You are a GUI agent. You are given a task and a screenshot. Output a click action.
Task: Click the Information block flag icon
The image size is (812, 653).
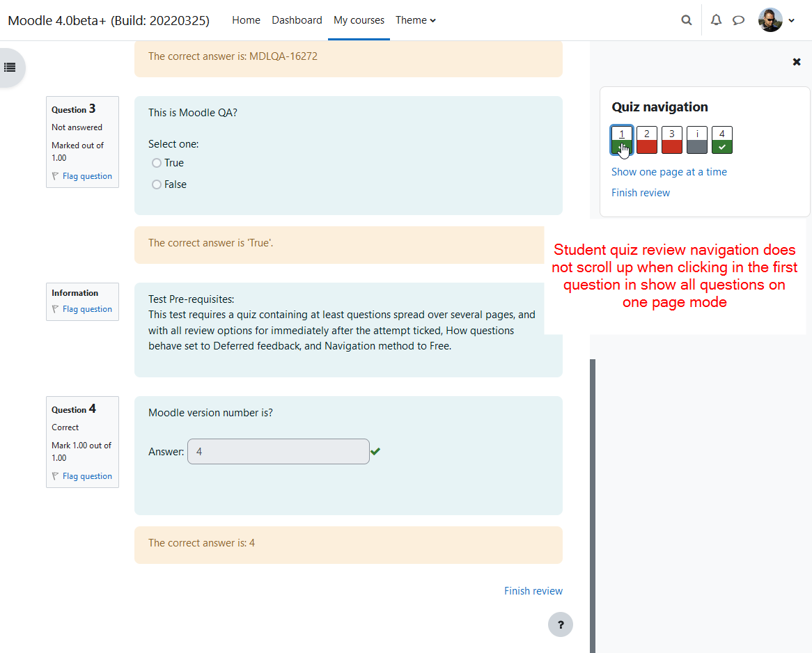click(x=56, y=309)
